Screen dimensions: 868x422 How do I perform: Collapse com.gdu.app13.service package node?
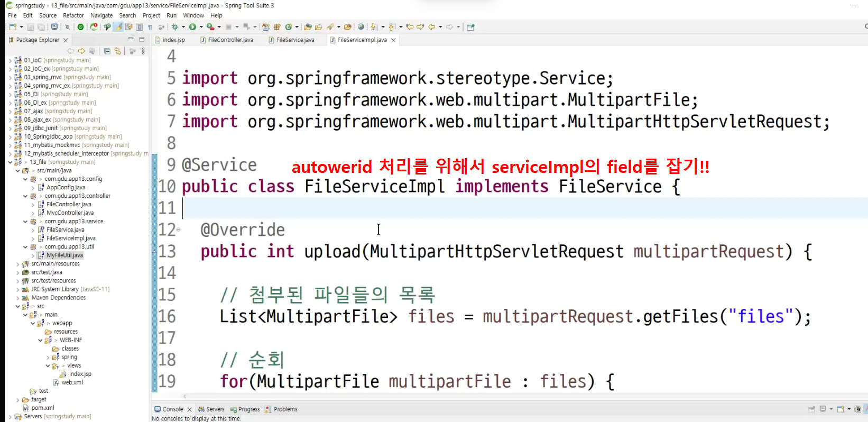click(25, 222)
